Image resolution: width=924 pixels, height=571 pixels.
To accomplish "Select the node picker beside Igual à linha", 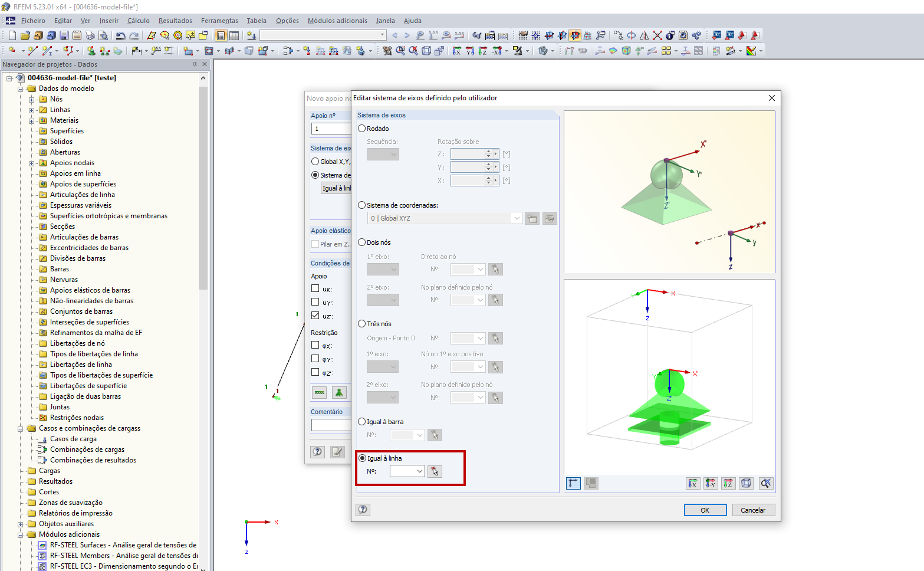I will pyautogui.click(x=435, y=471).
